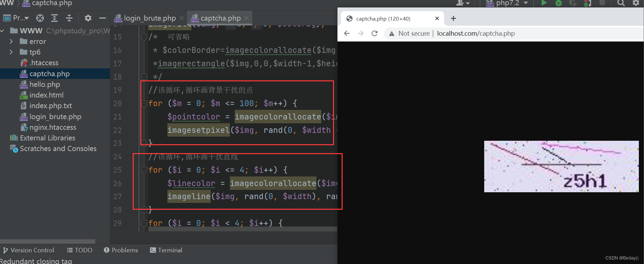Click the Not secure warning icon

(391, 33)
